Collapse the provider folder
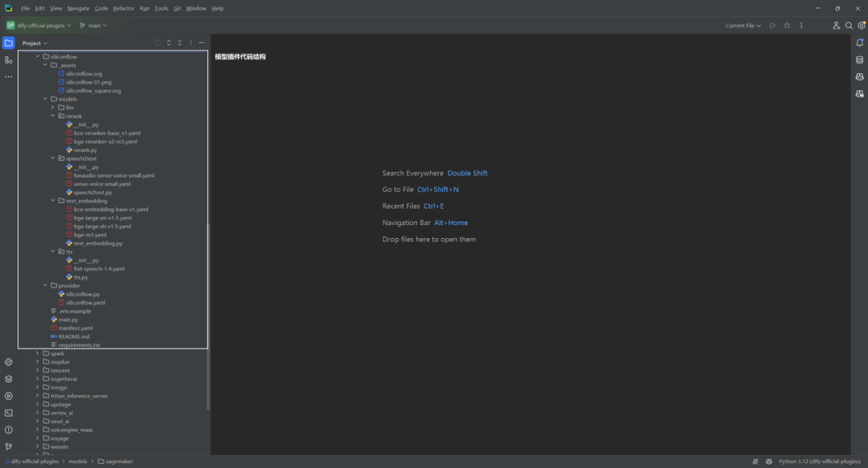This screenshot has width=868, height=468. point(45,285)
